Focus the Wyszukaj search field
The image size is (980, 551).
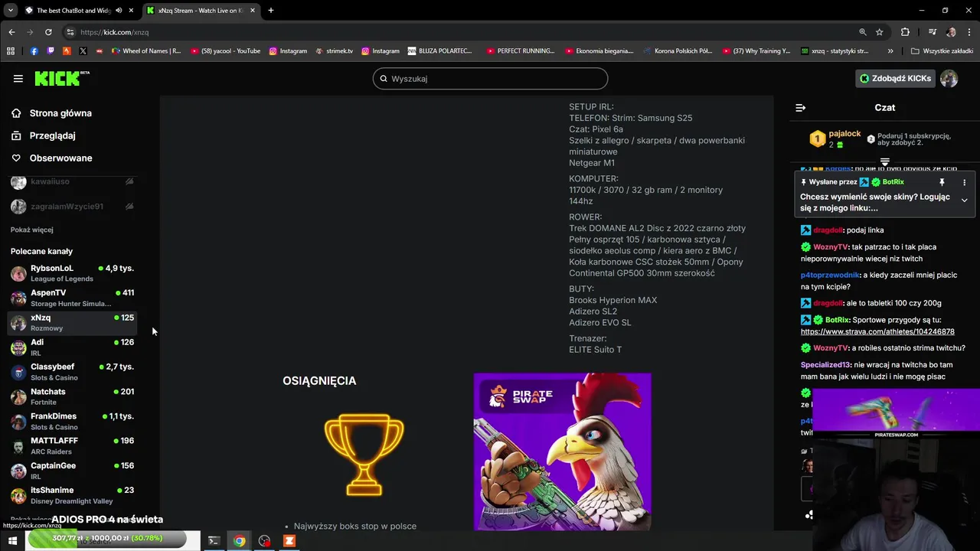point(490,79)
